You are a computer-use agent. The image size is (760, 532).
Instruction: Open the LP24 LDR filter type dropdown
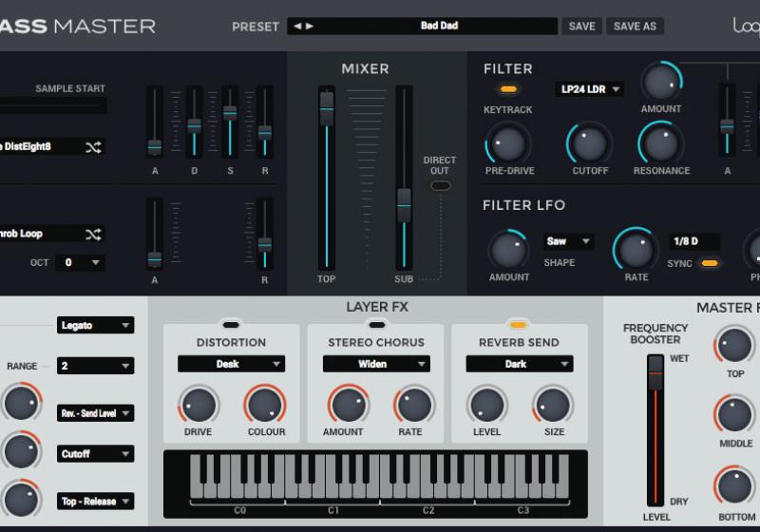[589, 89]
